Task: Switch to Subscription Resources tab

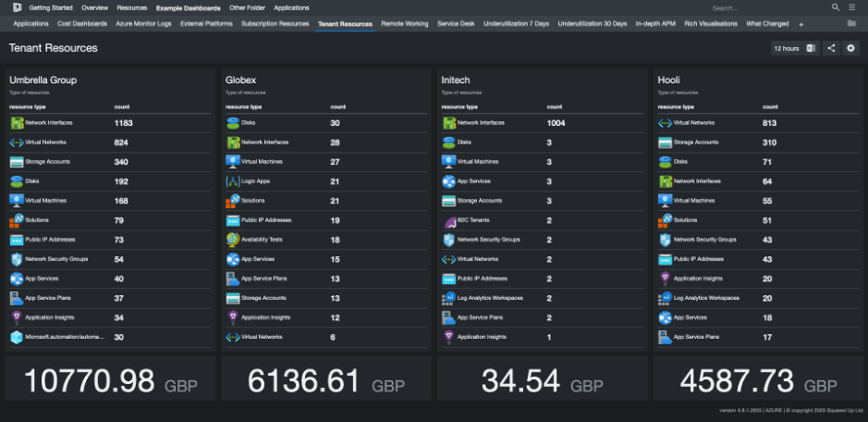Action: (275, 24)
